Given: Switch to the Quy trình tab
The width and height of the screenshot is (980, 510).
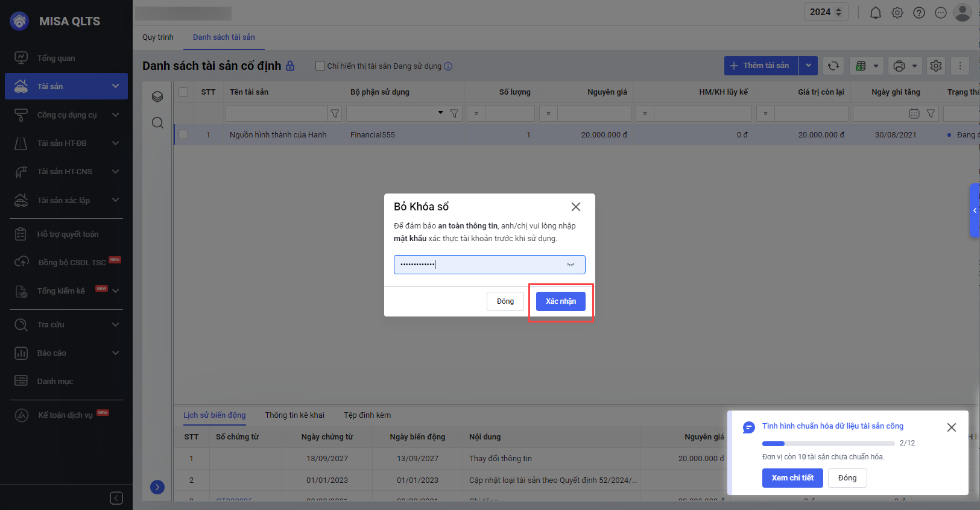Looking at the screenshot, I should [x=157, y=37].
